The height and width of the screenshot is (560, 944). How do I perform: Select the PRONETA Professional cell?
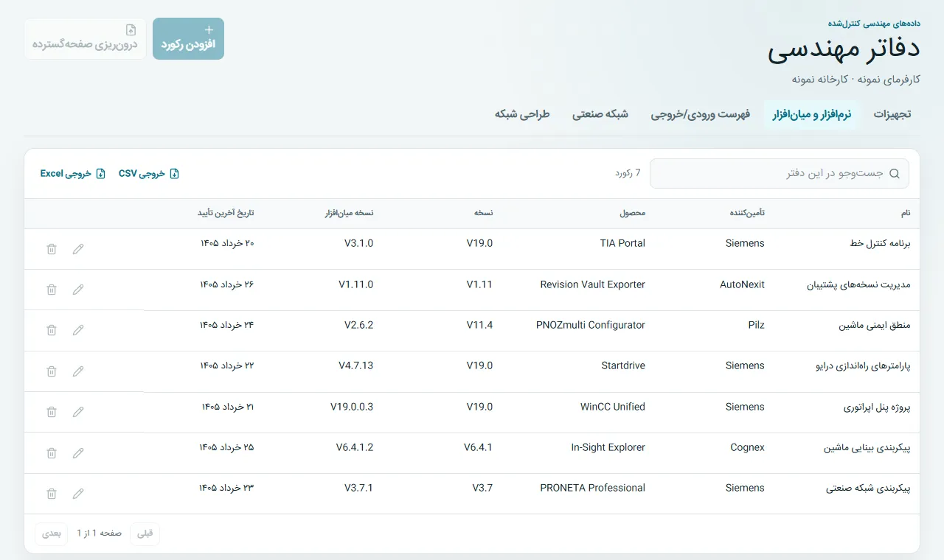click(592, 488)
